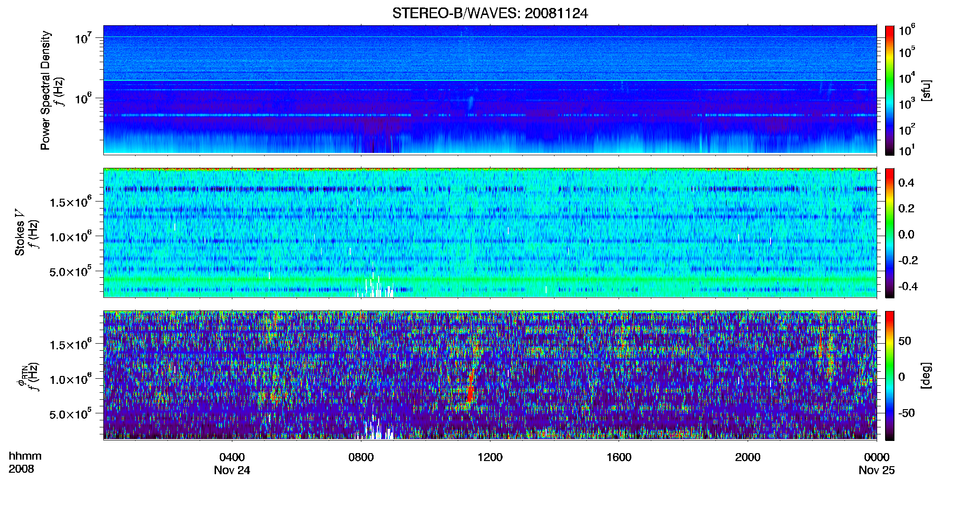Click the 1200 time axis label
This screenshot has height=505, width=980.
coord(490,457)
